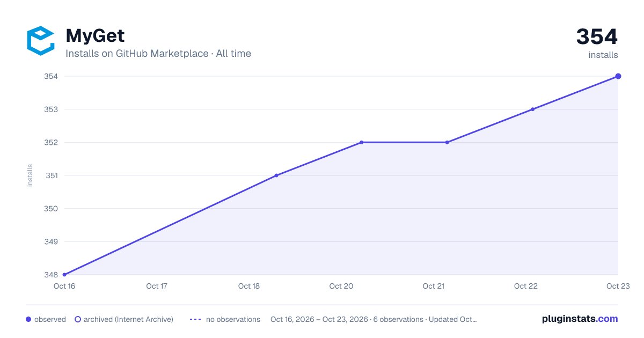Click the 352 y-axis label

pyautogui.click(x=50, y=142)
